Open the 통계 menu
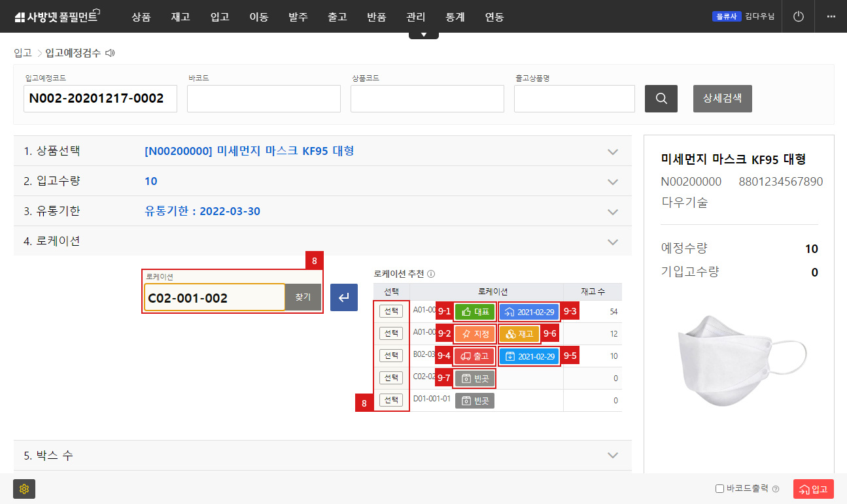The width and height of the screenshot is (847, 504). tap(455, 17)
